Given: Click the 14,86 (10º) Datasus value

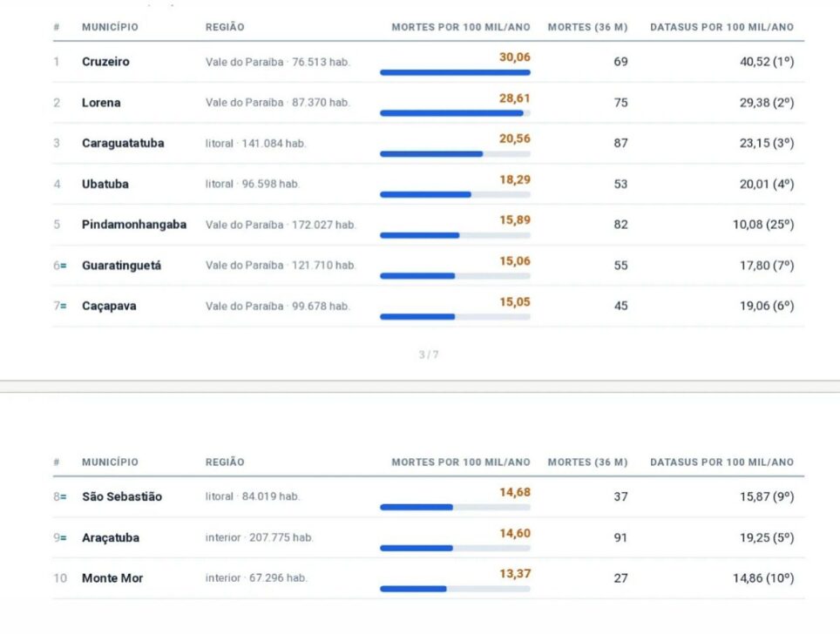Looking at the screenshot, I should click(x=762, y=577).
